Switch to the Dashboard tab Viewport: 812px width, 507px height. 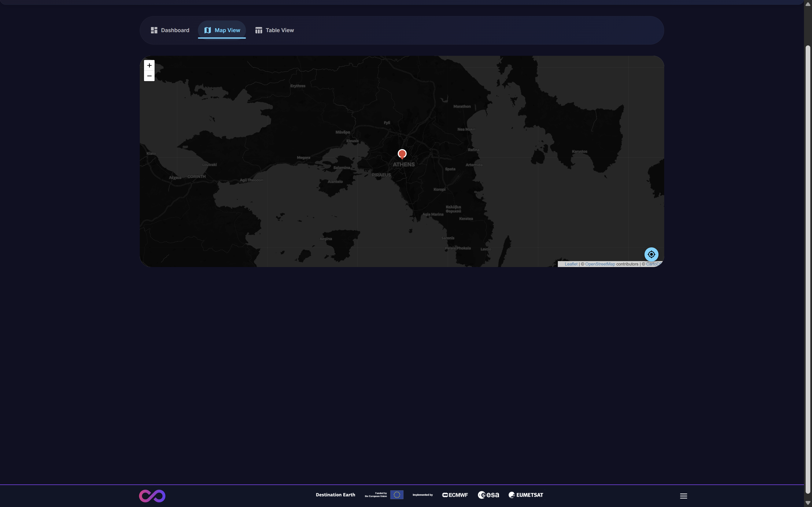click(x=170, y=30)
